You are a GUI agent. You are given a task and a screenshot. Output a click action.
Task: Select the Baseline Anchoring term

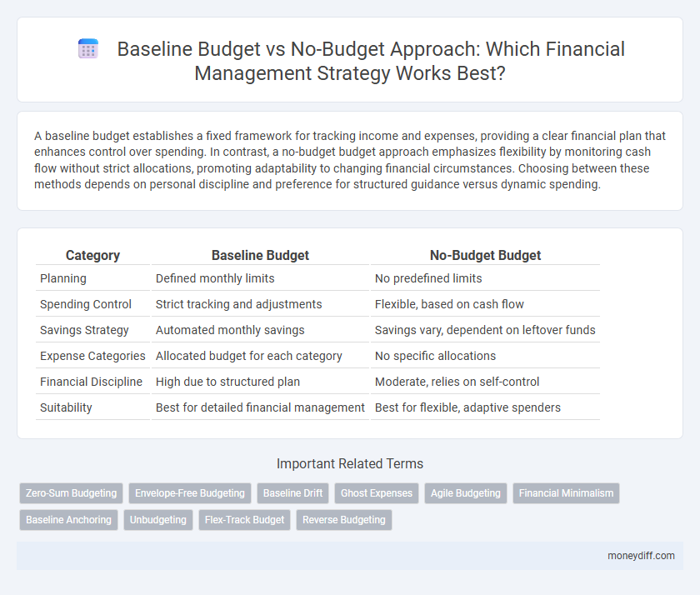tap(68, 520)
